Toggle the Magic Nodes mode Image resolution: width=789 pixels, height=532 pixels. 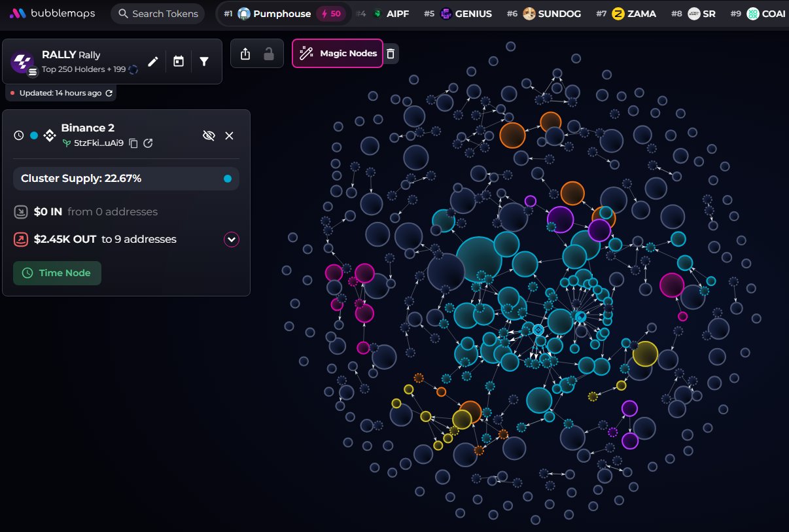[x=338, y=54]
